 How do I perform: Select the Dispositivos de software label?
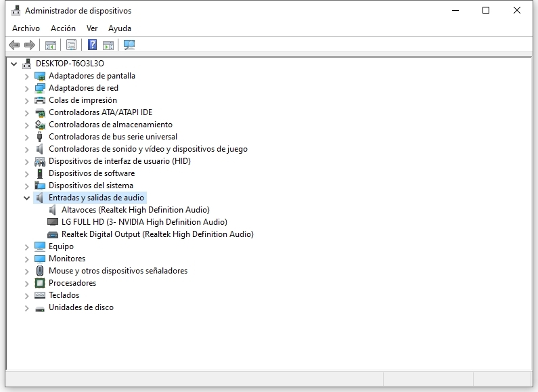tap(91, 173)
